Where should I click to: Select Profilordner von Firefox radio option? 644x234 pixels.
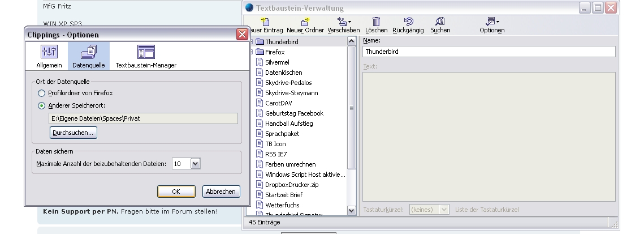coord(41,93)
